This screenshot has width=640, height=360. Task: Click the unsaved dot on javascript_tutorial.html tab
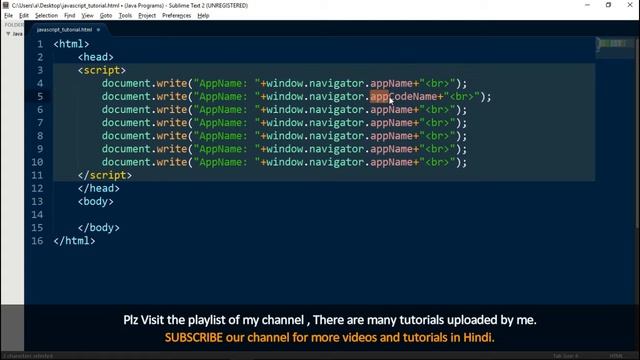(x=98, y=30)
